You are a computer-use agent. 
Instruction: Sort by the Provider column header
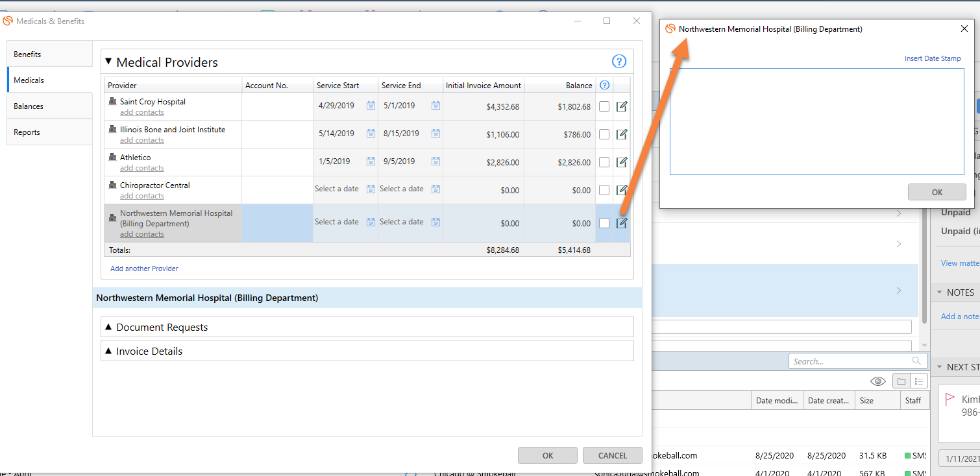(x=173, y=85)
